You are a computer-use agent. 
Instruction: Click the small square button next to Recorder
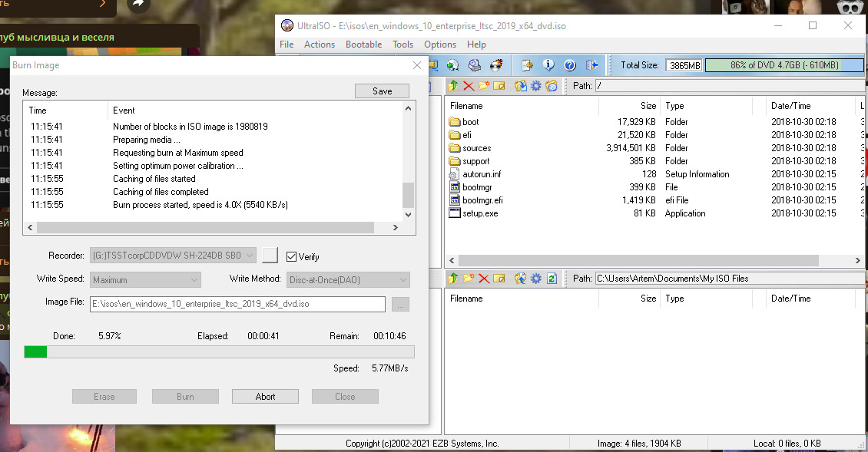(x=270, y=255)
